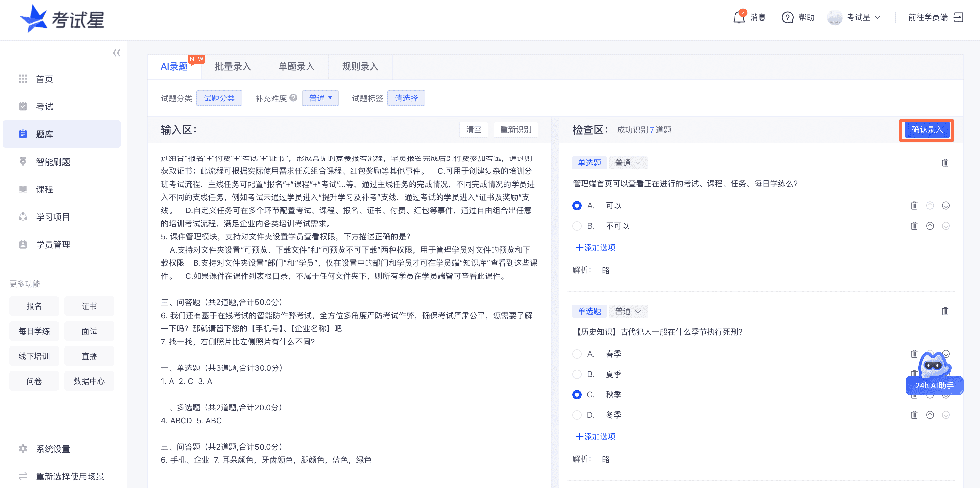Delete the first recognized question
This screenshot has height=488, width=980.
point(946,163)
